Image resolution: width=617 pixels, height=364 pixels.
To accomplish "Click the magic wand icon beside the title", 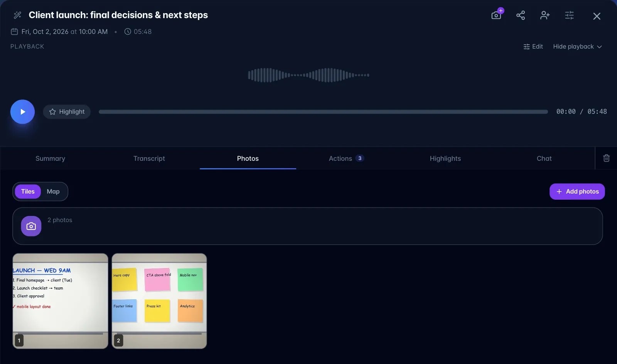I will [x=17, y=15].
